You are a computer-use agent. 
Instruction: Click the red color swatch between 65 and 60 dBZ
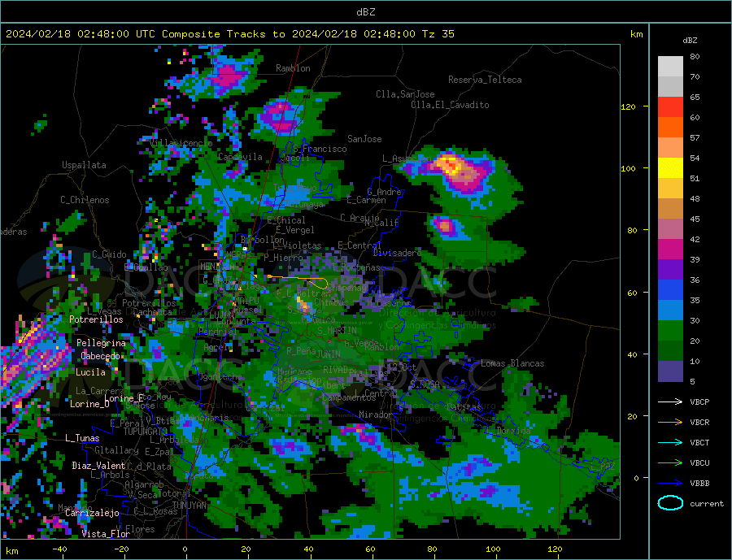pos(670,106)
